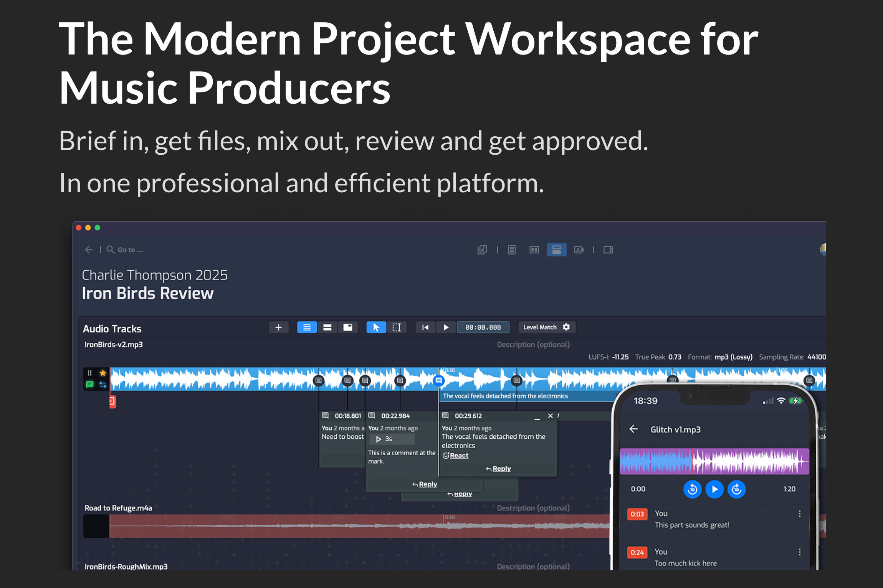The width and height of the screenshot is (883, 588).
Task: Switch to the side-by-side columns layout icon
Action: click(x=534, y=250)
